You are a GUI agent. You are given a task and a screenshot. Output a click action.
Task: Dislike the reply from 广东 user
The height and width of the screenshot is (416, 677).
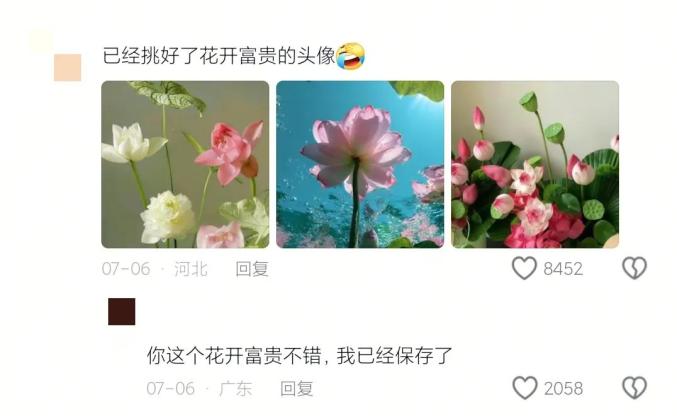pyautogui.click(x=634, y=387)
